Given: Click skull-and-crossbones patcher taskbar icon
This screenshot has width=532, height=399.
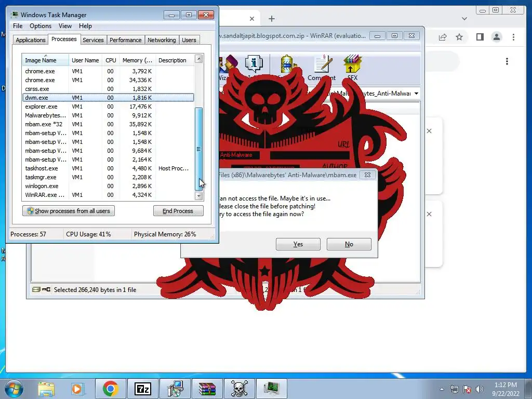Looking at the screenshot, I should click(x=239, y=389).
